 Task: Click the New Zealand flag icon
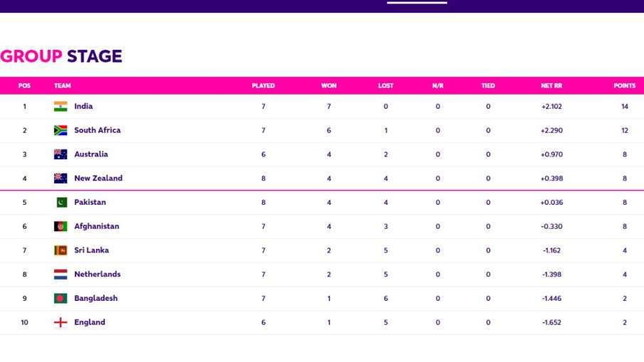click(x=60, y=179)
